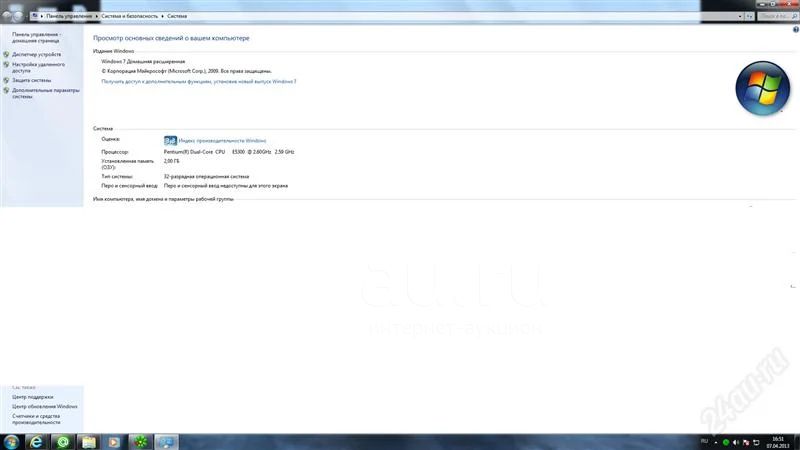Click the Перо и сенсорный ввод availability text
This screenshot has width=800, height=450.
[226, 186]
